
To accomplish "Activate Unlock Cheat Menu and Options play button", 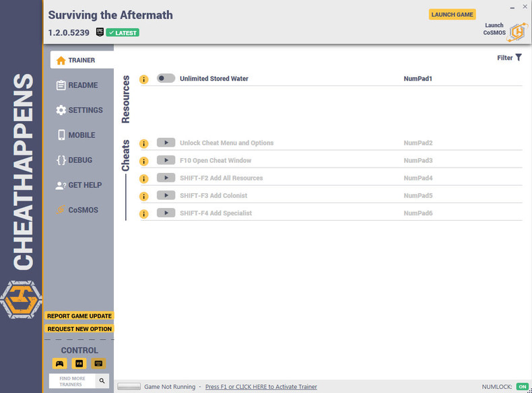I will click(166, 143).
